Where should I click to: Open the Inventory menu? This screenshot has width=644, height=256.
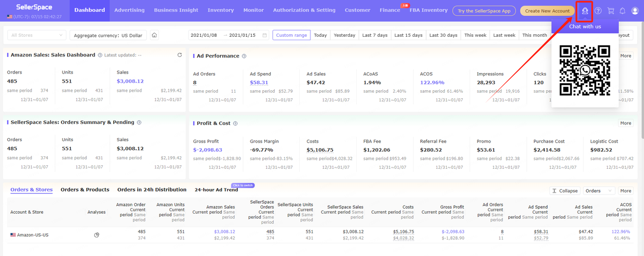(x=221, y=10)
